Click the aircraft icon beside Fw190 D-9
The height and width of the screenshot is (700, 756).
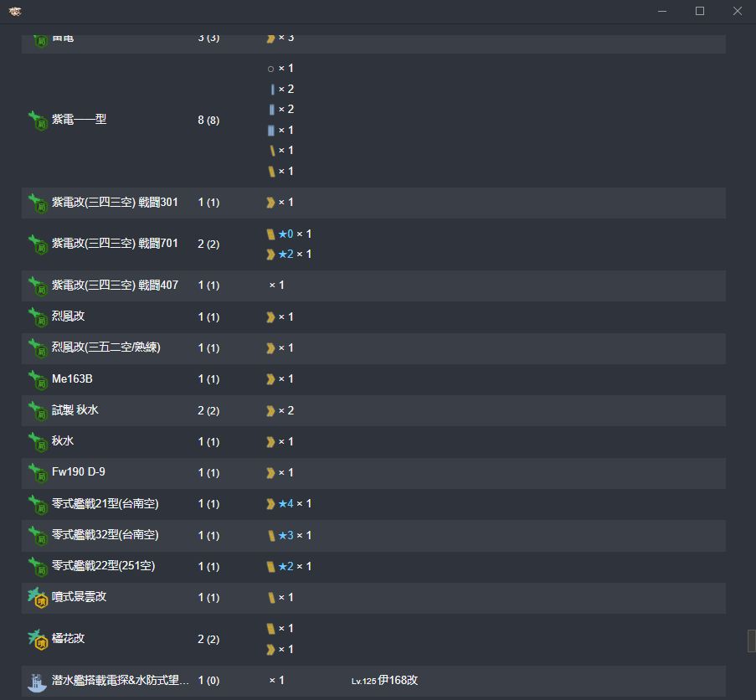click(38, 473)
